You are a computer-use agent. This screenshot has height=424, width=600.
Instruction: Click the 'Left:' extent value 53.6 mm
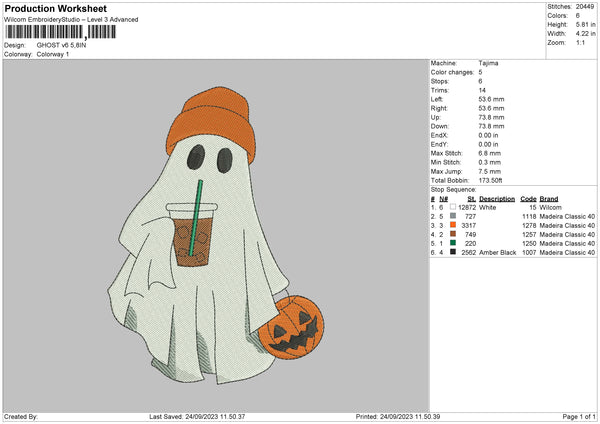[x=491, y=99]
